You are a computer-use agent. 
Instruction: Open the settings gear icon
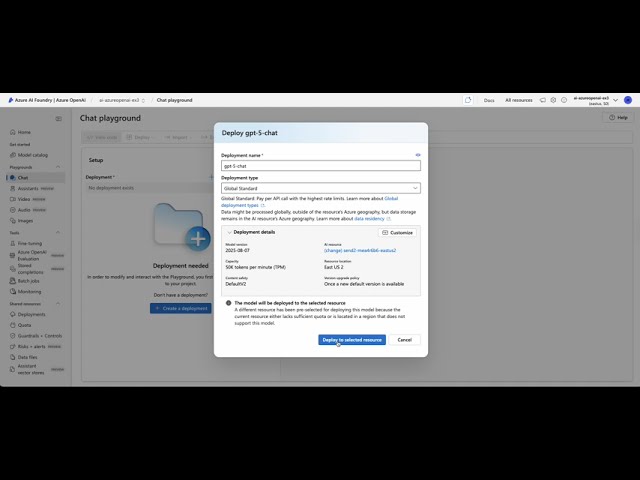pos(553,100)
